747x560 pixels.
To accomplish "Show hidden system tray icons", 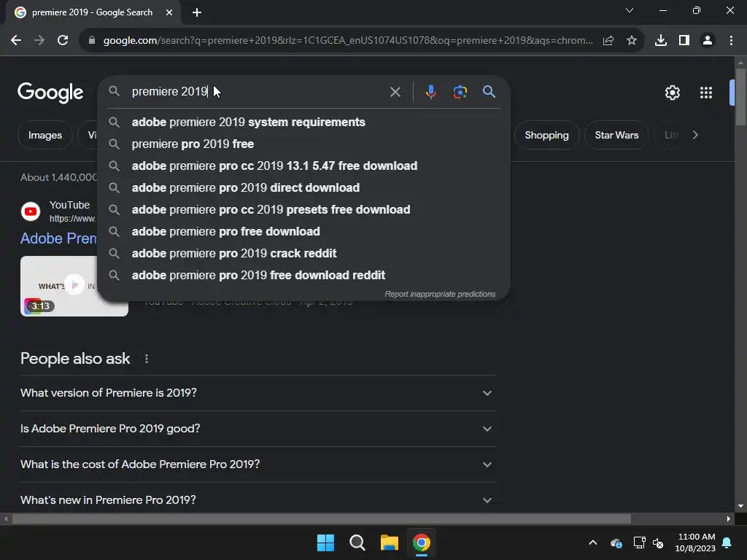I will click(592, 542).
